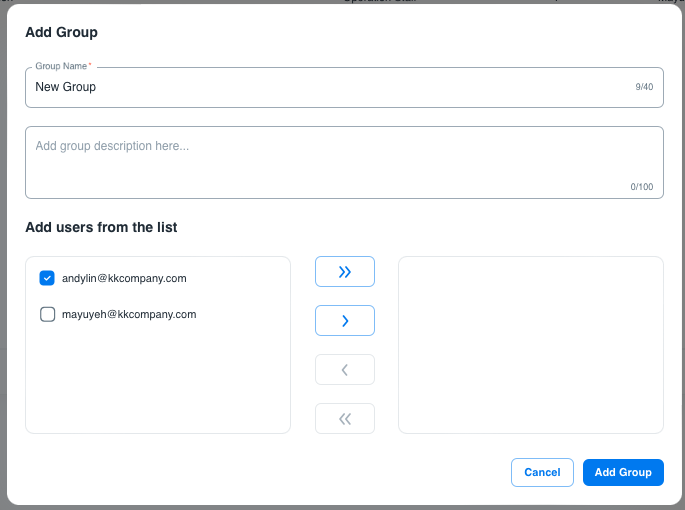Viewport: 685px width, 510px height.
Task: Click the Add Group dialog title
Action: point(61,32)
